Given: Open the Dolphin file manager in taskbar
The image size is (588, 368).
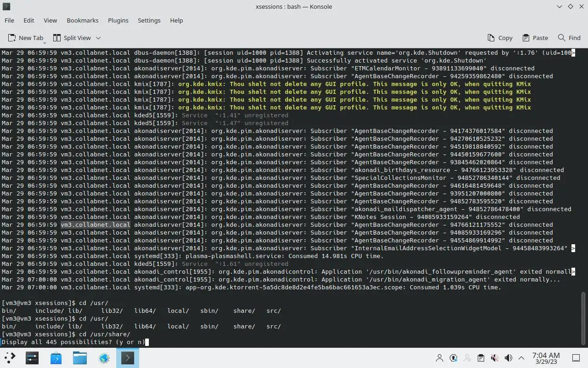Looking at the screenshot, I should coord(80,357).
